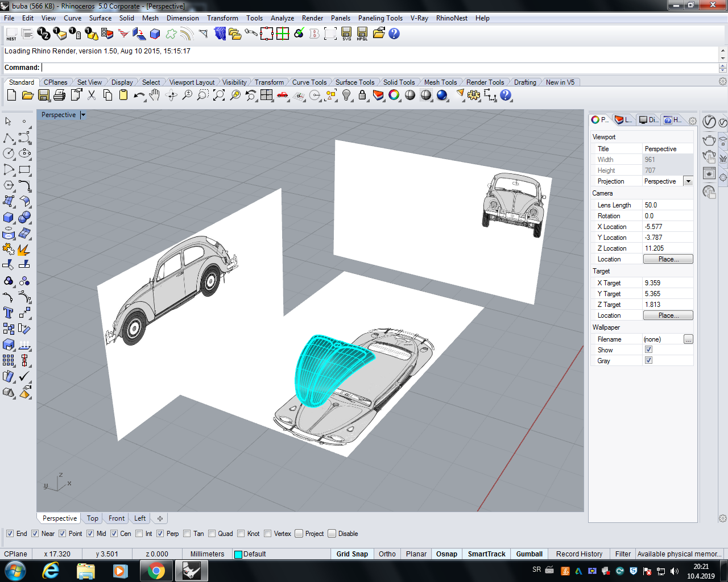Click the Wallpaper filename browse button
This screenshot has height=582, width=728.
coord(688,339)
